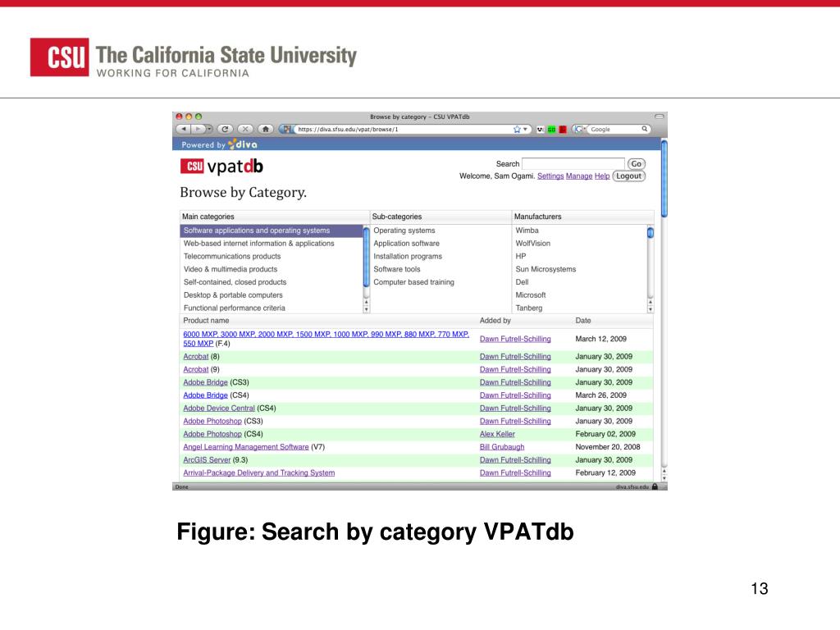
Task: Click the Stop loading X button
Action: pos(245,129)
